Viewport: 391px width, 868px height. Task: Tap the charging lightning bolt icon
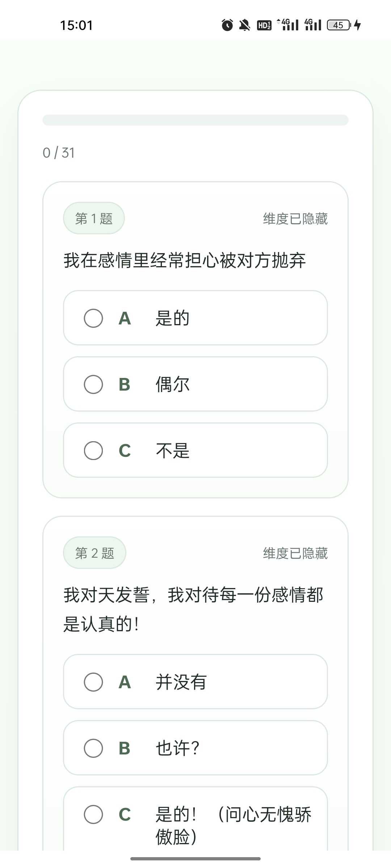click(x=358, y=25)
